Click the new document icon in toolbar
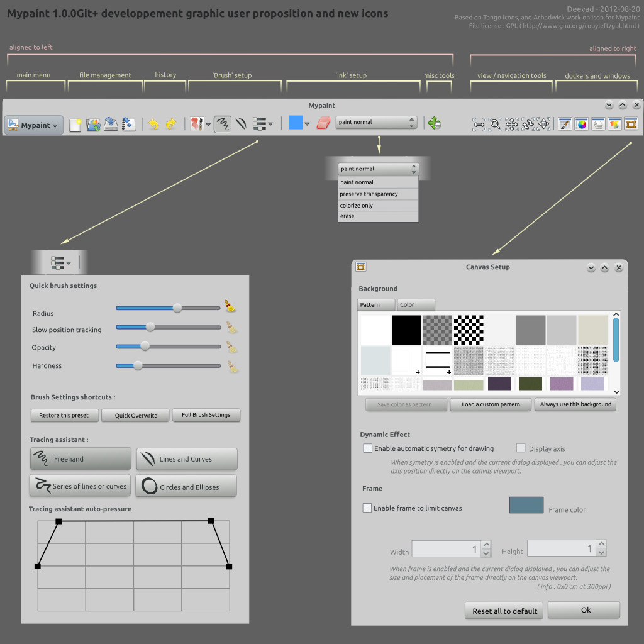This screenshot has width=644, height=644. [x=75, y=125]
